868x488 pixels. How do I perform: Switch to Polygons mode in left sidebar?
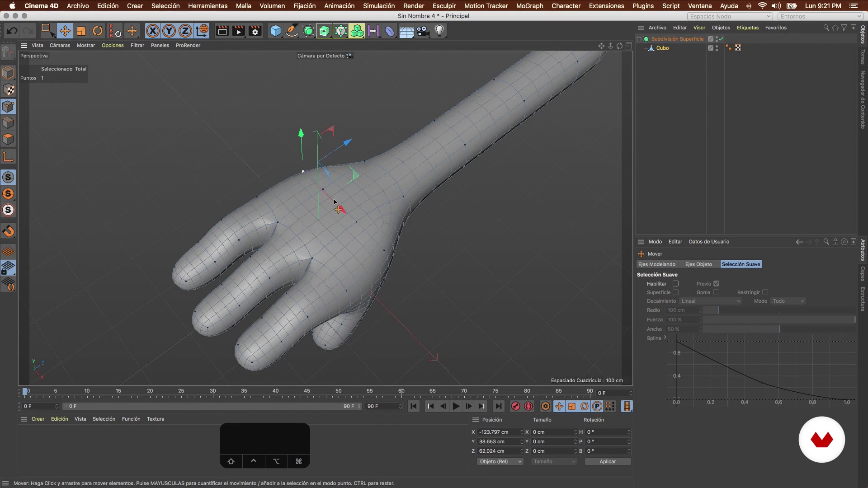(8, 139)
